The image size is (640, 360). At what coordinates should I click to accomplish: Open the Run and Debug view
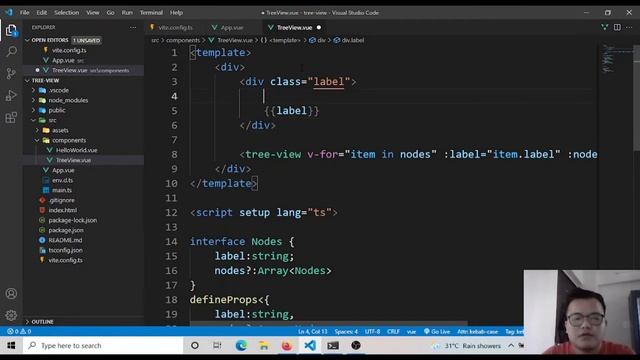pyautogui.click(x=11, y=96)
